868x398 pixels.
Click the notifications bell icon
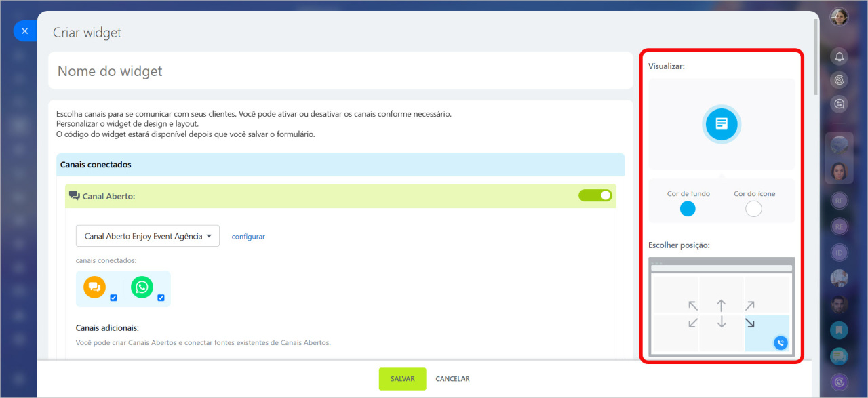[840, 57]
